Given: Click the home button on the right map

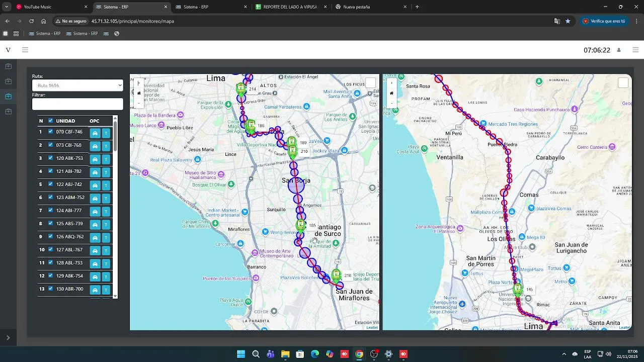Looking at the screenshot, I should point(391,93).
